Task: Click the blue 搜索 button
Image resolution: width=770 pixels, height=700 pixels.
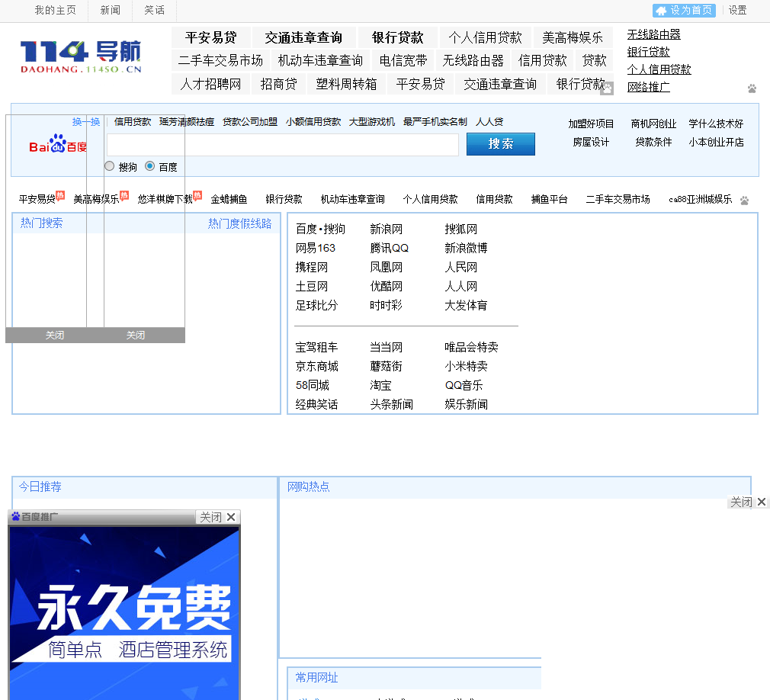Action: pos(500,144)
